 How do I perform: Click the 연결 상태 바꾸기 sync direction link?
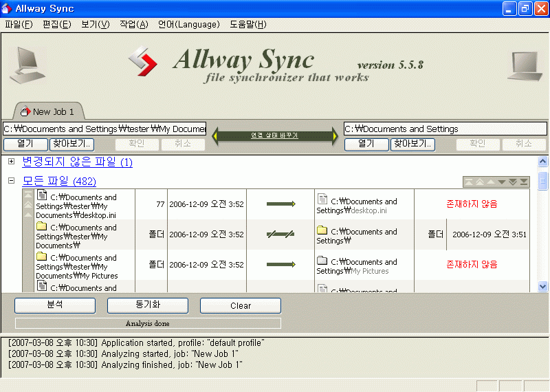click(x=274, y=135)
